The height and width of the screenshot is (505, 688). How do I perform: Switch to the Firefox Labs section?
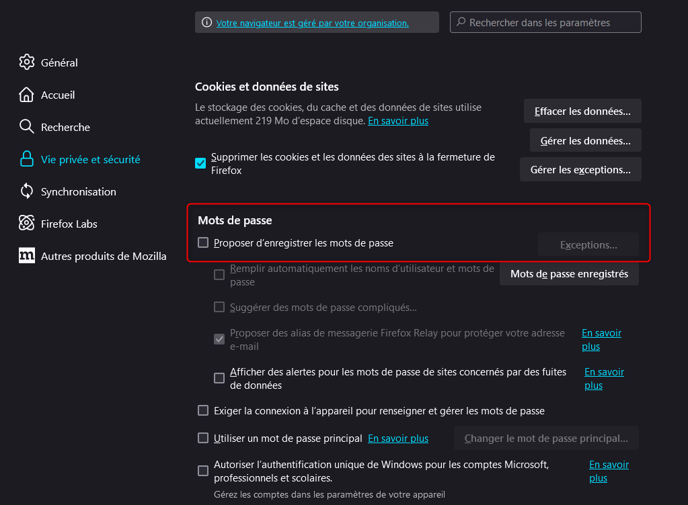(69, 224)
